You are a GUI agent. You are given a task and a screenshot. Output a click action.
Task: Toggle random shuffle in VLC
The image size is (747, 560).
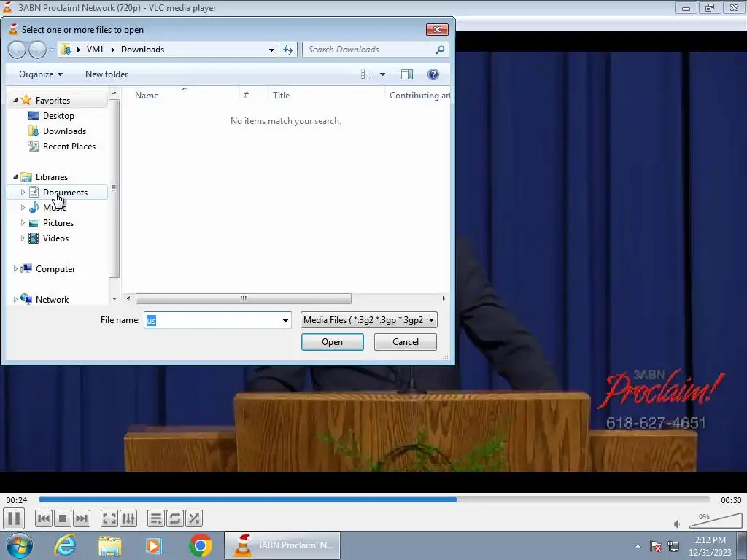194,518
